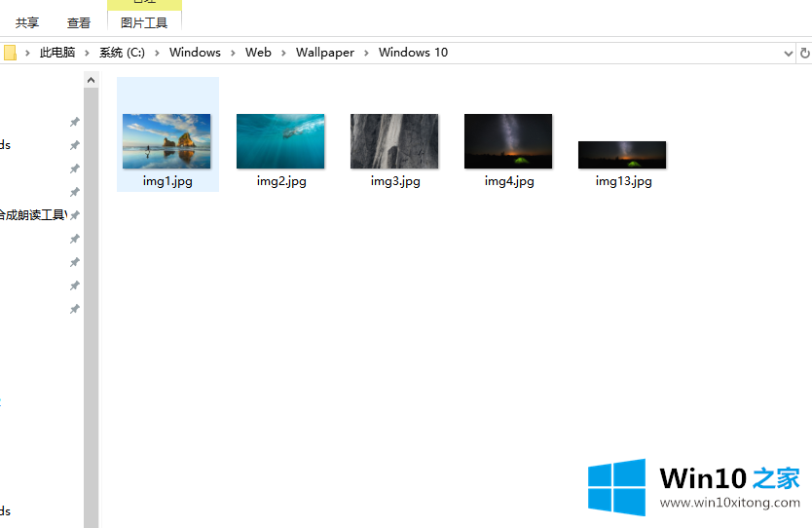Refresh the folder view
The height and width of the screenshot is (528, 812).
point(805,53)
